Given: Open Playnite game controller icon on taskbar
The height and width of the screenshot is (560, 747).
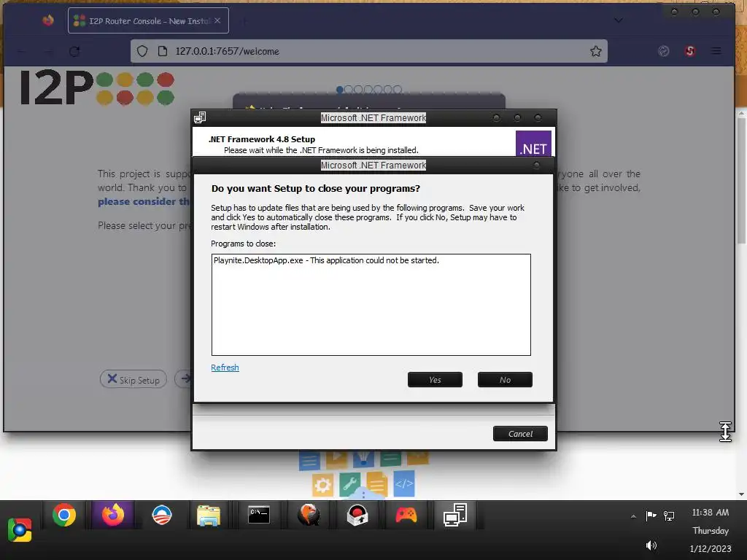Looking at the screenshot, I should point(406,516).
